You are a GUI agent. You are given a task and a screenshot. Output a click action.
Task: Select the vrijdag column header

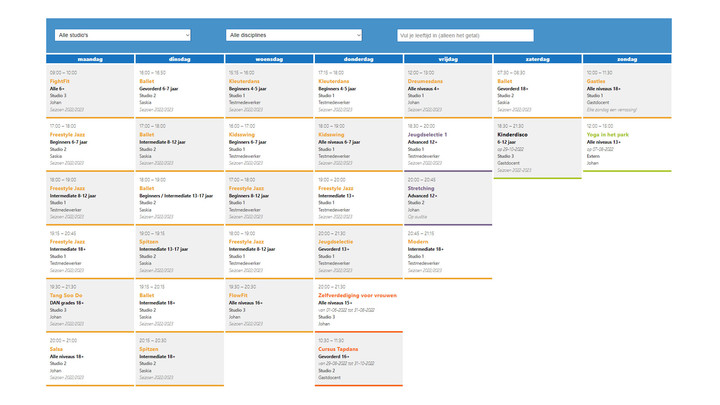pyautogui.click(x=448, y=59)
